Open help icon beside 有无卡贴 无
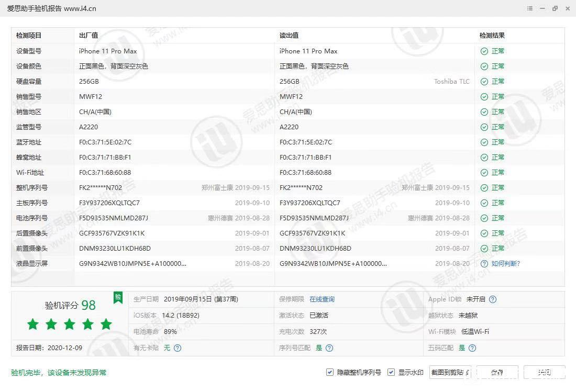 [178, 348]
